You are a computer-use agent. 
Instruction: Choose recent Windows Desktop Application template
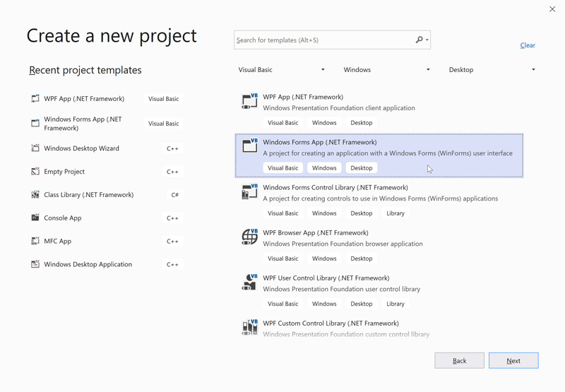coord(88,264)
